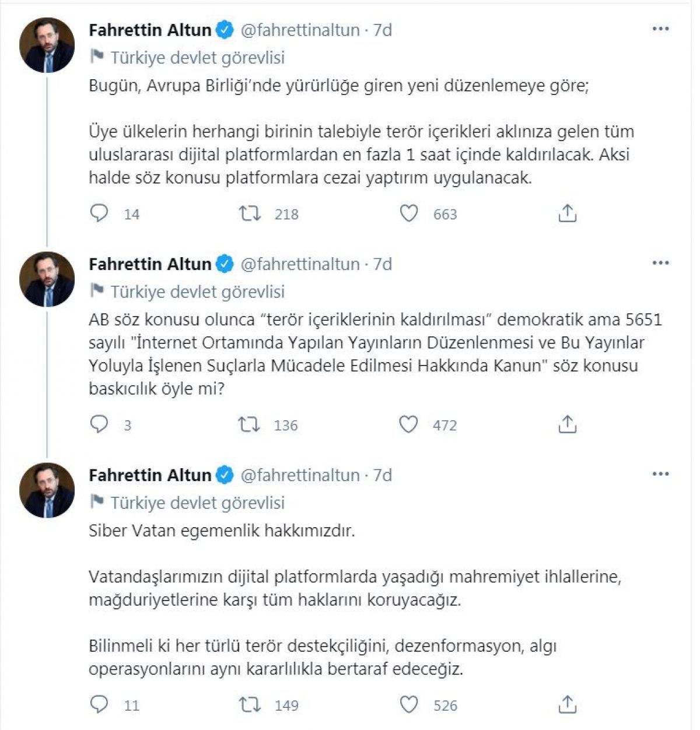Open the 7d timestamp on the first tweet
Screen dimensions: 700x730
click(x=383, y=30)
